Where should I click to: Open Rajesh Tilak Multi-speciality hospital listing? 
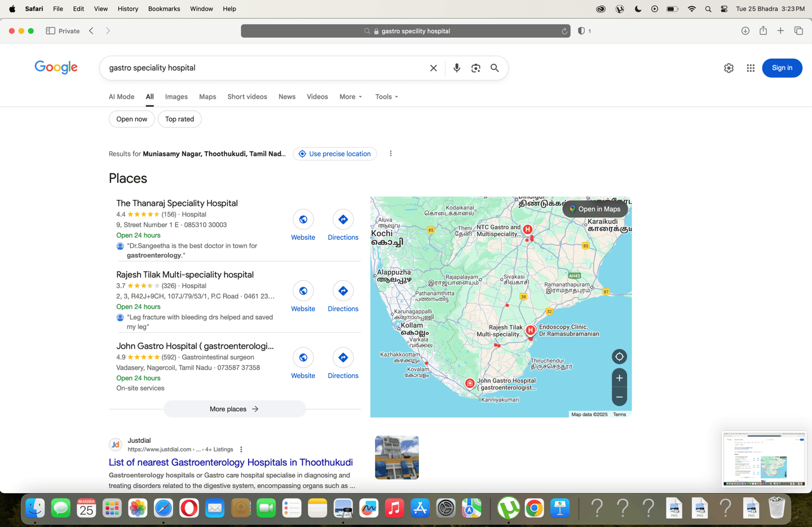coord(185,275)
